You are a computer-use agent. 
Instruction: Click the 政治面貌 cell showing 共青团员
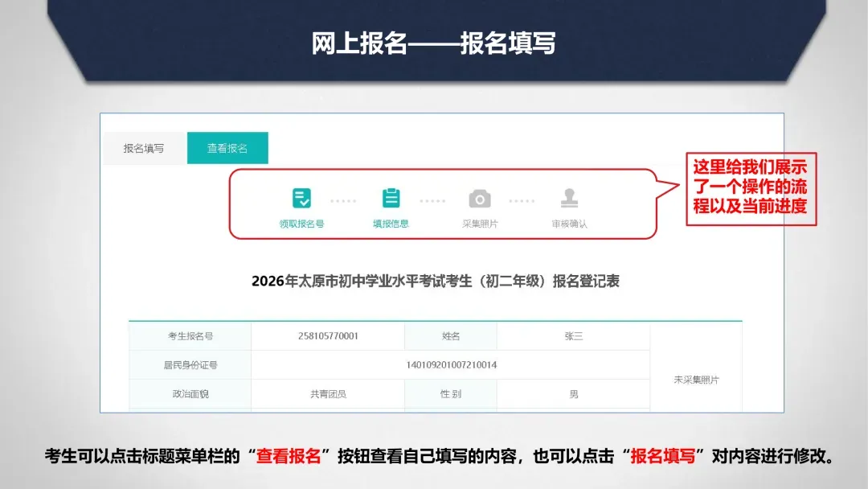pos(325,394)
